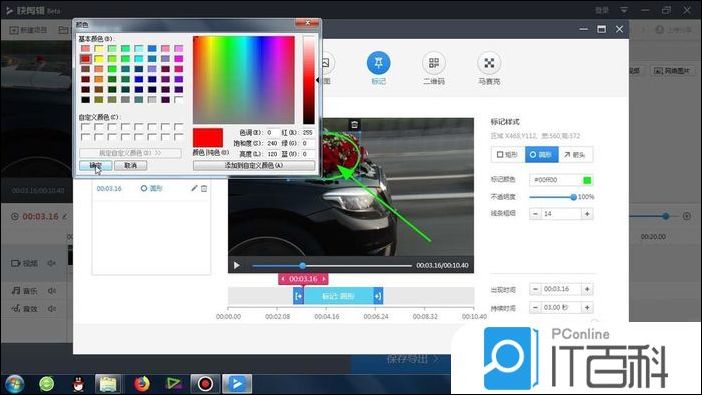Screen dimensions: 702x395
Task: Click main timeline zoom slider handle
Action: 666,216
